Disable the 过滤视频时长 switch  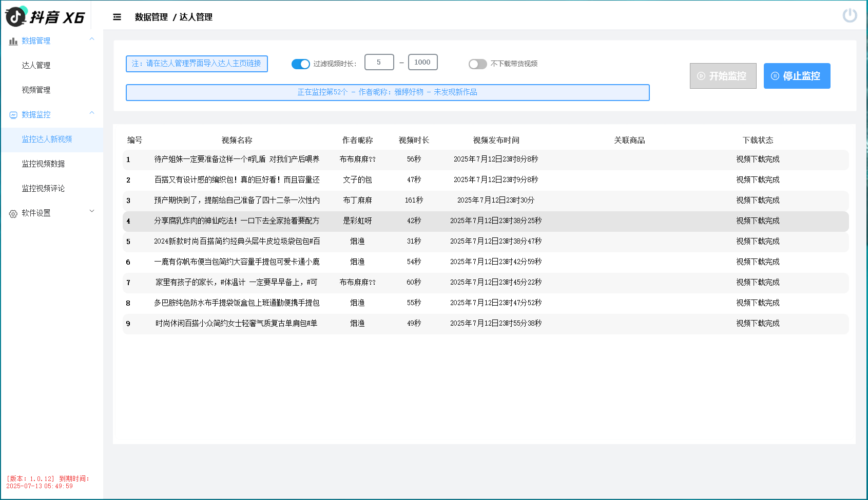click(x=301, y=64)
